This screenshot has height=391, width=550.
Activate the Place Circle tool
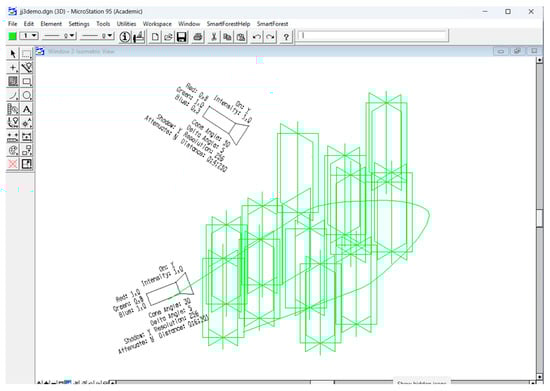tap(26, 95)
